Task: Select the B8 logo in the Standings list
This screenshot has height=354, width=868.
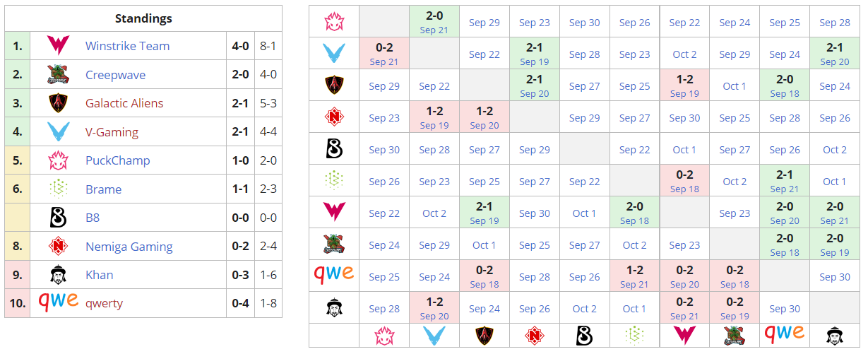Action: pyautogui.click(x=58, y=218)
